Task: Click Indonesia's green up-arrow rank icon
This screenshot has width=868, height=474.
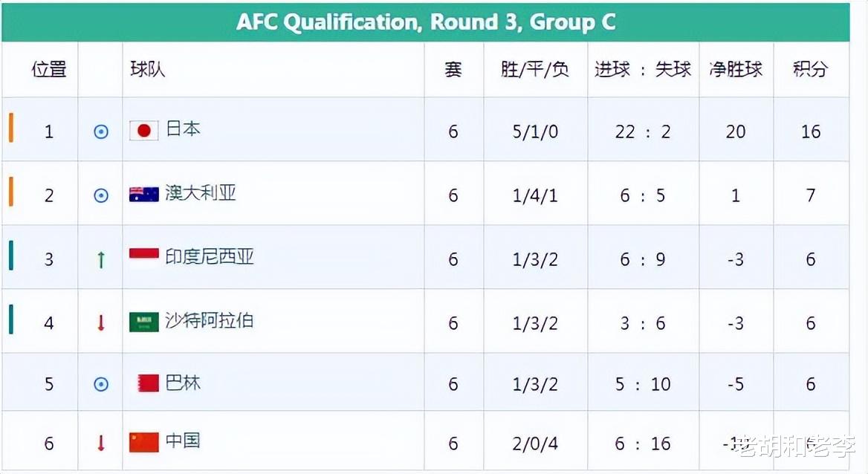Action: click(101, 259)
